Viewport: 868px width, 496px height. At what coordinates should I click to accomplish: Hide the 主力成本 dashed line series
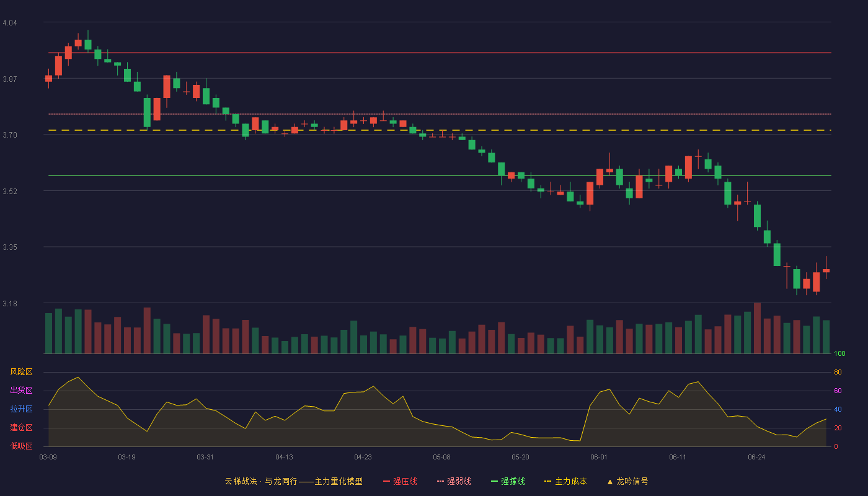[565, 481]
